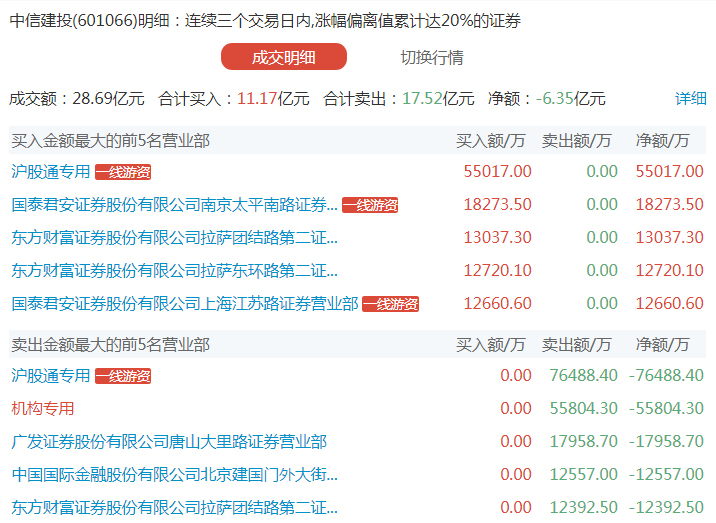
Task: Open 中国国际金融 北京建国门外大街 branch link
Action: click(174, 475)
